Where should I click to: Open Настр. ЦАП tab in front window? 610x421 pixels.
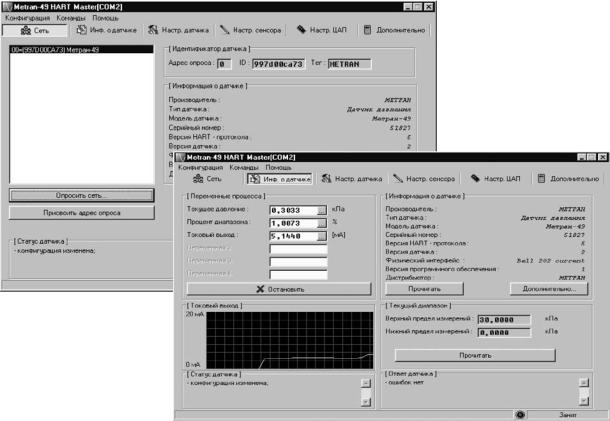tap(496, 179)
